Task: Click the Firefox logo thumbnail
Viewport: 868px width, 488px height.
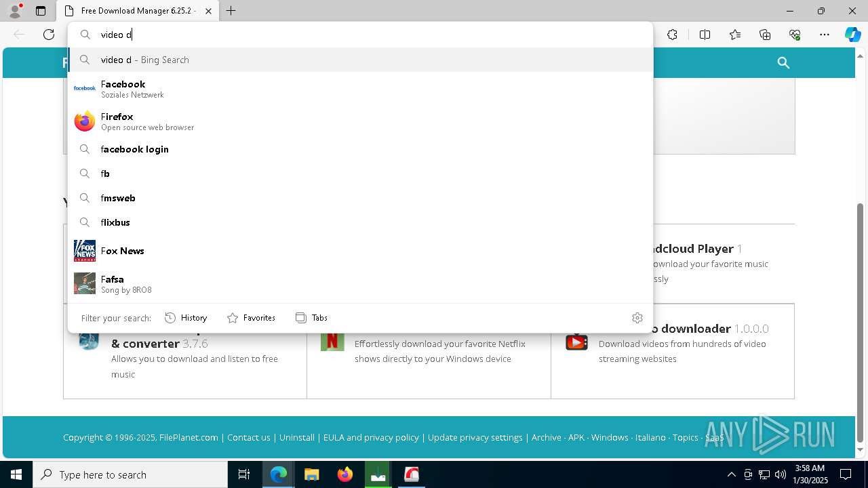Action: click(85, 121)
